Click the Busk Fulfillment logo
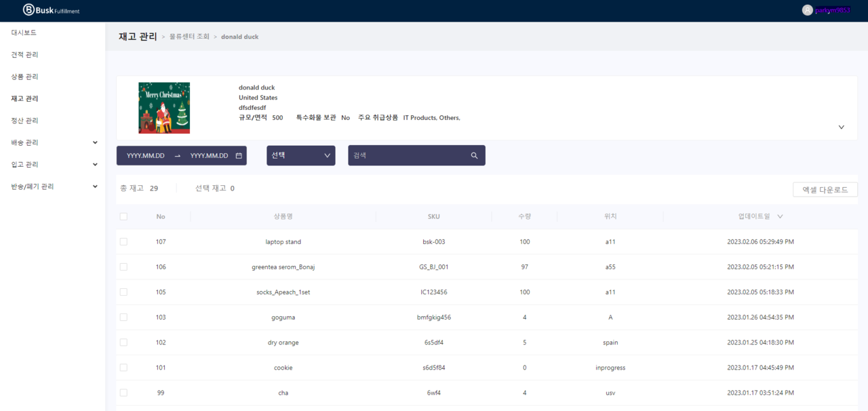868x411 pixels. tap(52, 10)
